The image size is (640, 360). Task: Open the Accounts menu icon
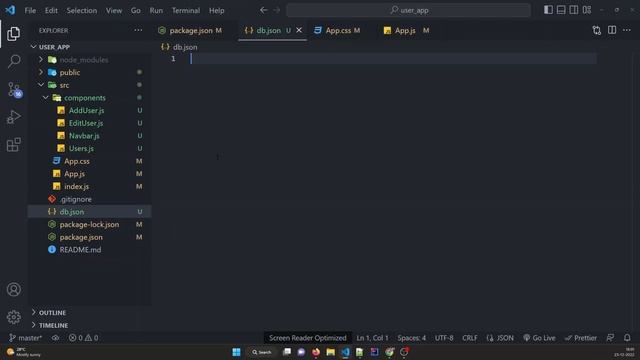click(x=13, y=289)
